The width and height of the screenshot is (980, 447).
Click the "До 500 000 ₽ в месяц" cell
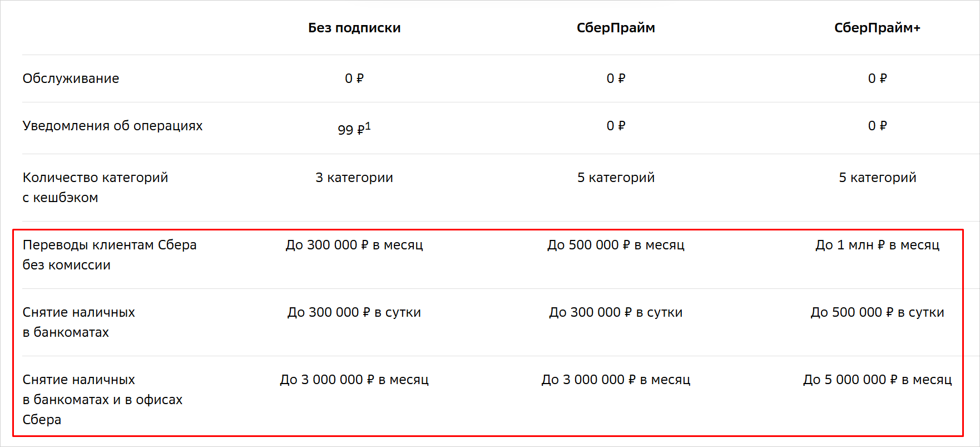(616, 245)
